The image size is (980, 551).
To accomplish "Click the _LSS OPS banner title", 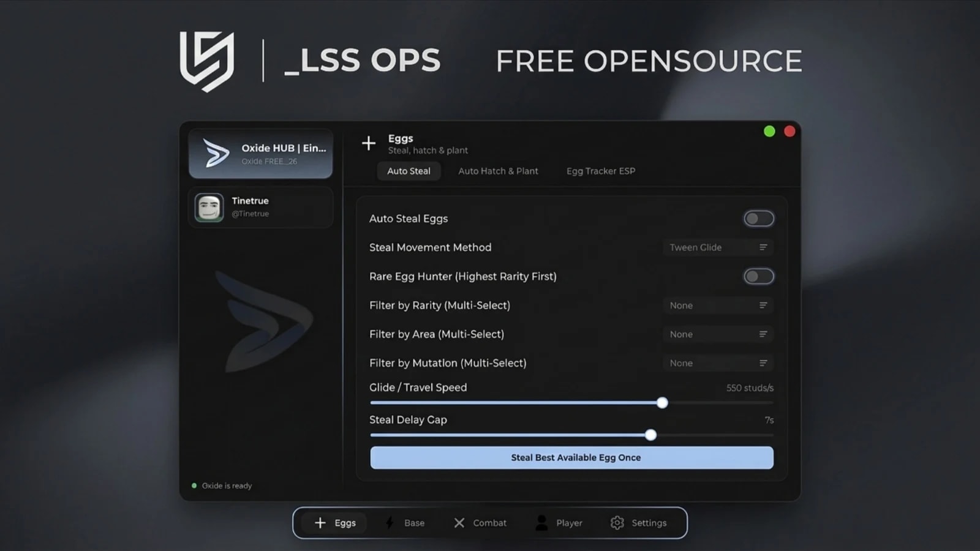I will click(x=363, y=61).
